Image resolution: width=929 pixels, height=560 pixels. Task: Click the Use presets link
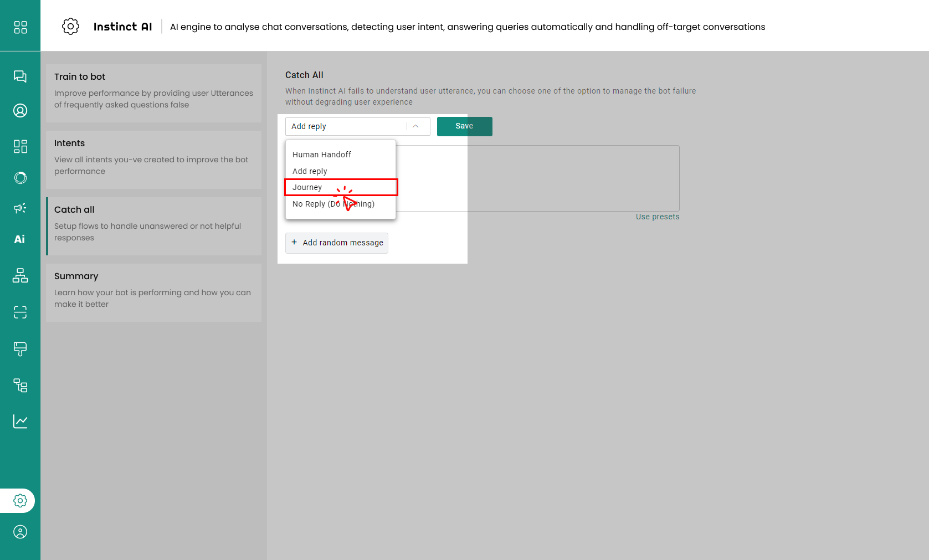pos(657,217)
